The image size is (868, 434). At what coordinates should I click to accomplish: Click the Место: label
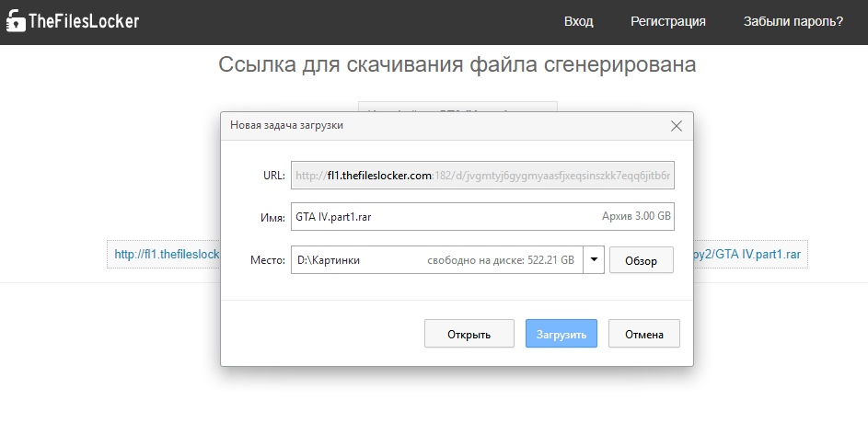(x=267, y=260)
